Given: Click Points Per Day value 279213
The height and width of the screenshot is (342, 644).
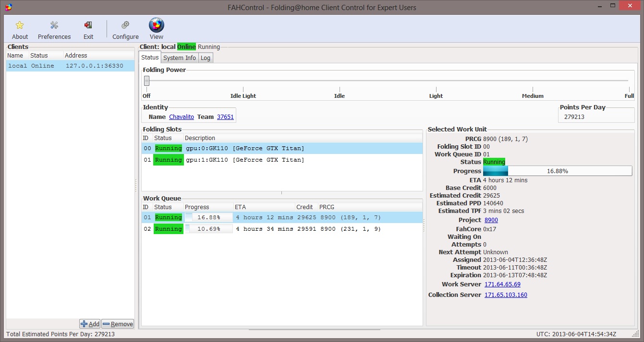Looking at the screenshot, I should [x=574, y=117].
